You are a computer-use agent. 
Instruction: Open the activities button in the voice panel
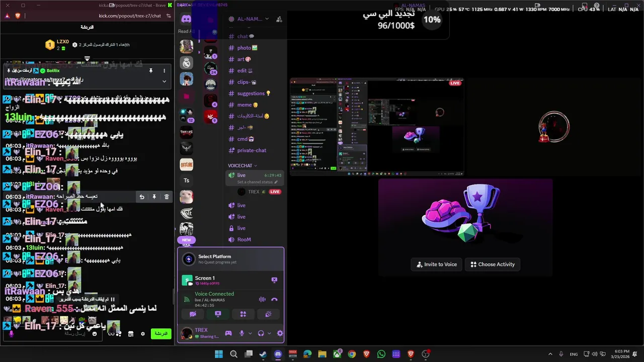pyautogui.click(x=243, y=314)
